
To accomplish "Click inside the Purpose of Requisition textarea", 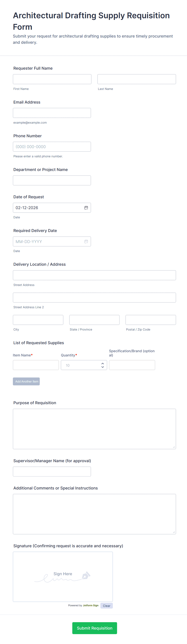I will point(94,429).
